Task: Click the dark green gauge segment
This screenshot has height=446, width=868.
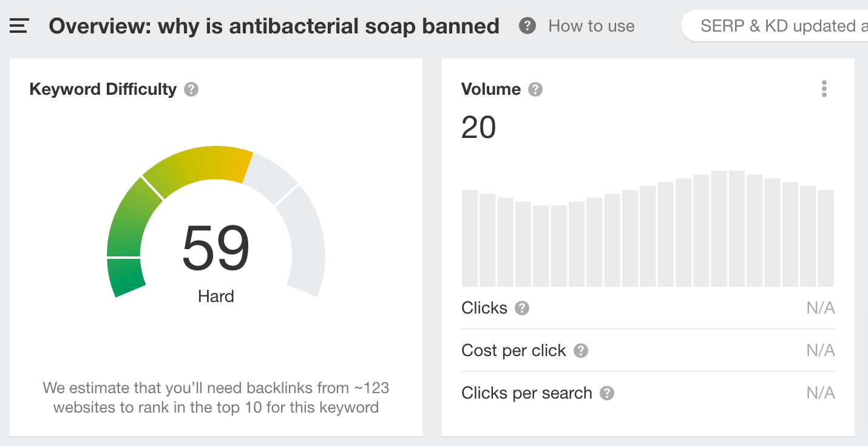Action: tap(126, 276)
